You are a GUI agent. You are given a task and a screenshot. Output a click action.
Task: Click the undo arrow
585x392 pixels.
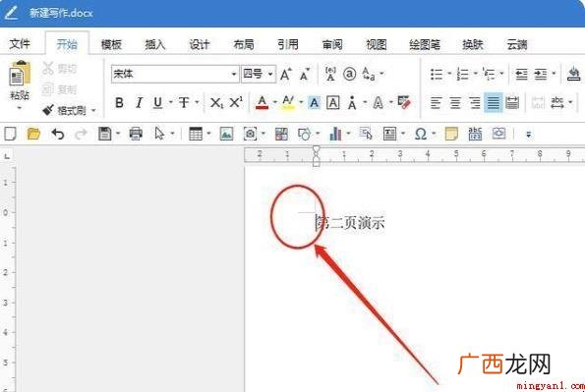click(58, 134)
